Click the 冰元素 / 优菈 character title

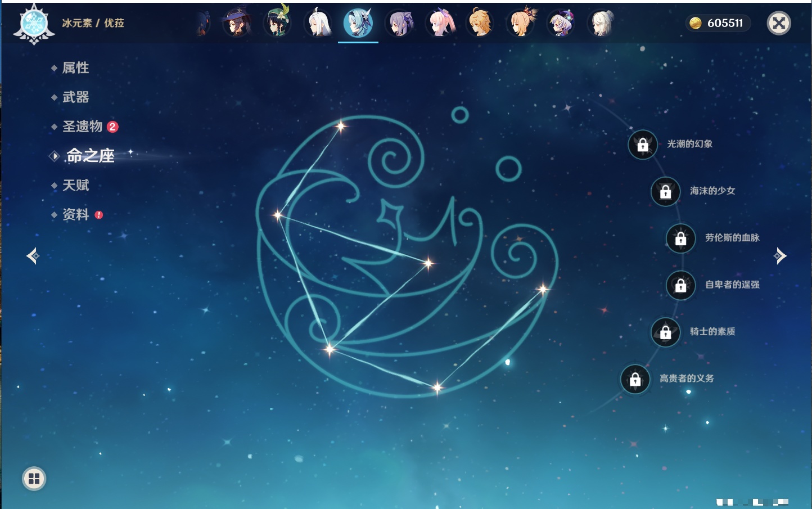93,23
